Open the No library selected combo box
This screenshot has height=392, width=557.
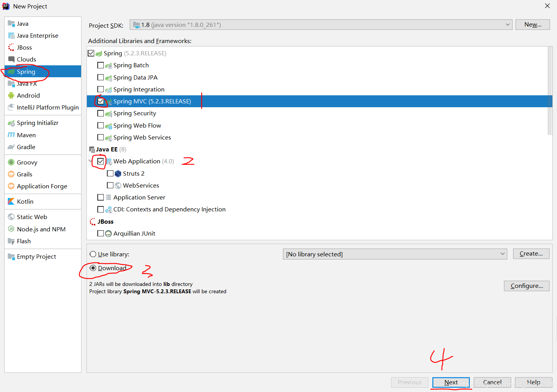coord(395,254)
